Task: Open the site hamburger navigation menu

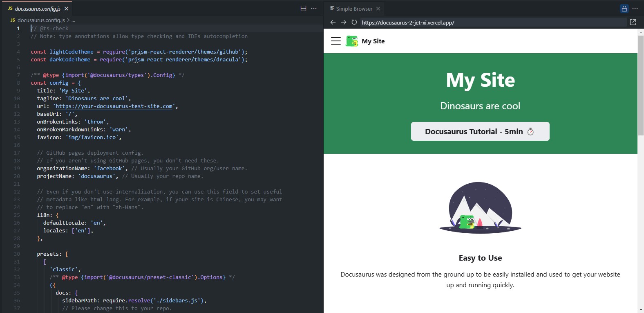Action: (x=336, y=41)
